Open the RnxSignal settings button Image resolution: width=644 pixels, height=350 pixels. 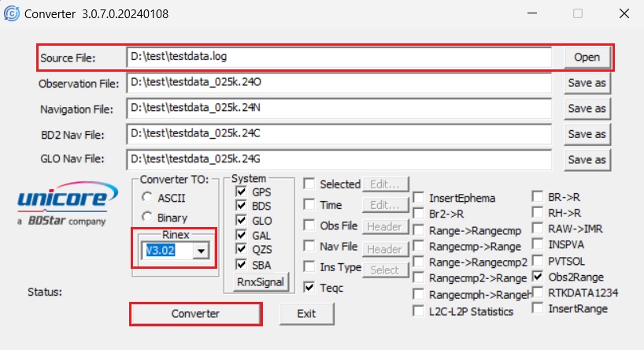click(259, 281)
